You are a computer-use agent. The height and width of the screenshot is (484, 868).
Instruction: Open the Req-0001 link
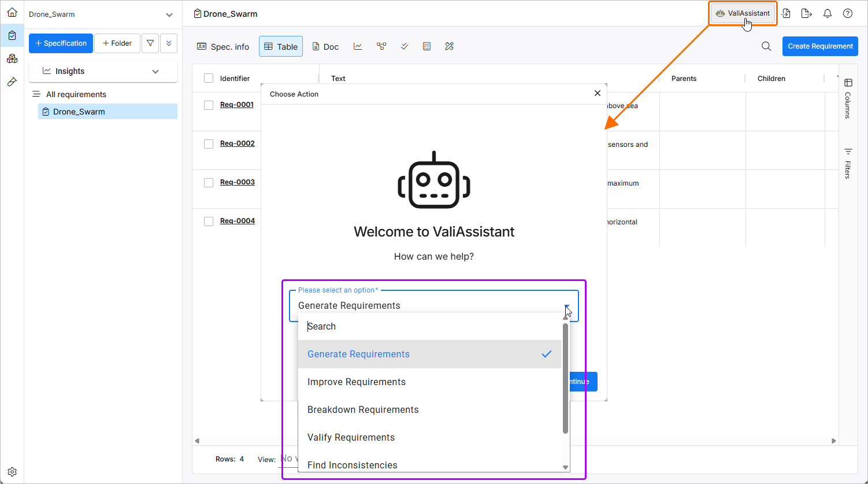click(237, 105)
